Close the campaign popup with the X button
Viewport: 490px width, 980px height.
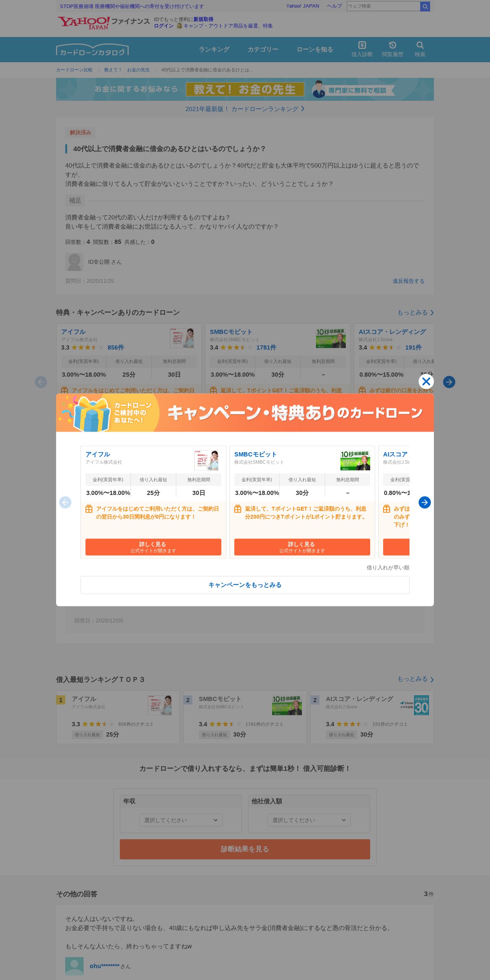[426, 381]
